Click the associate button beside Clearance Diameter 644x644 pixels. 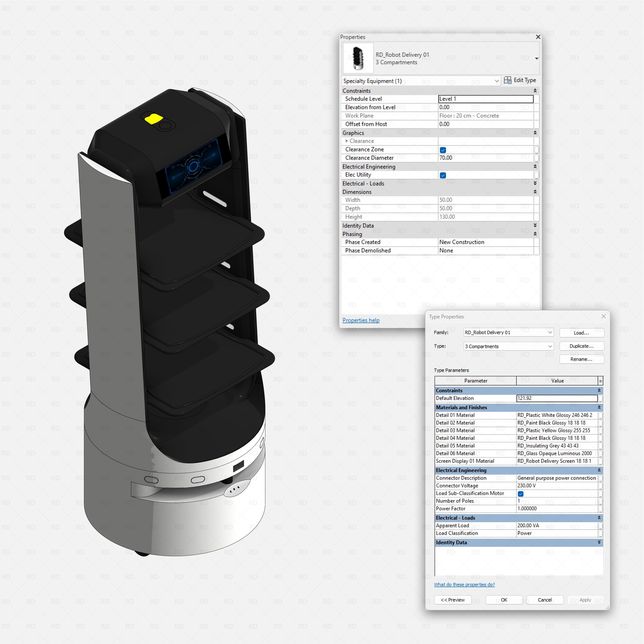pyautogui.click(x=536, y=158)
